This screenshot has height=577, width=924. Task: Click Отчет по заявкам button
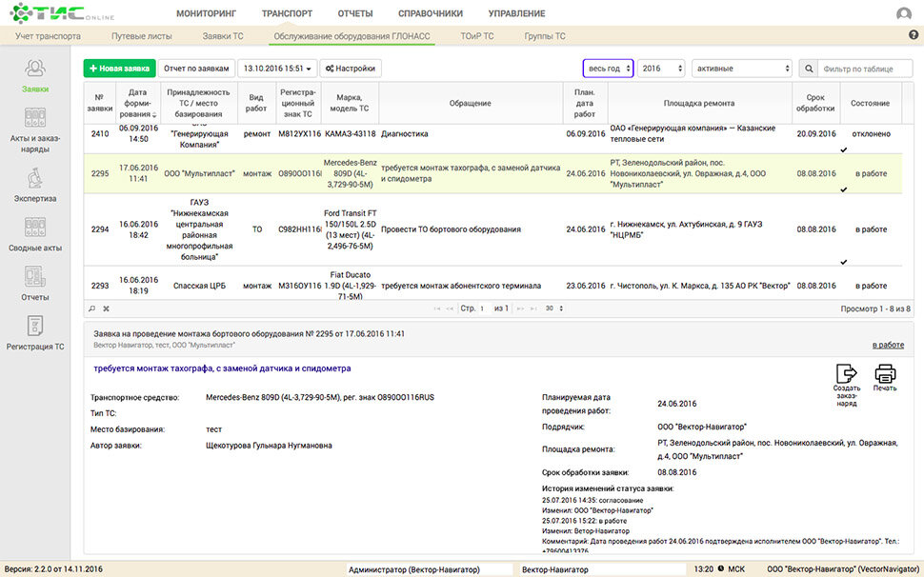pos(196,69)
